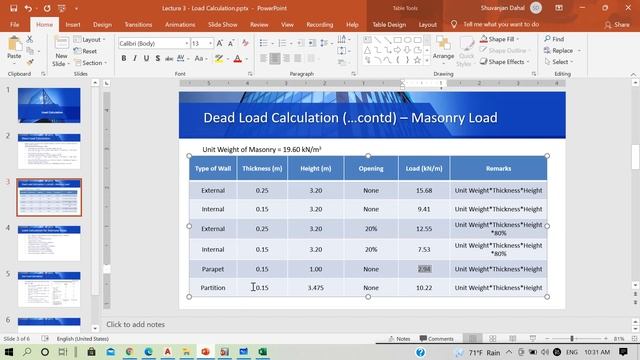Open Shape Fill dropdown

500,39
